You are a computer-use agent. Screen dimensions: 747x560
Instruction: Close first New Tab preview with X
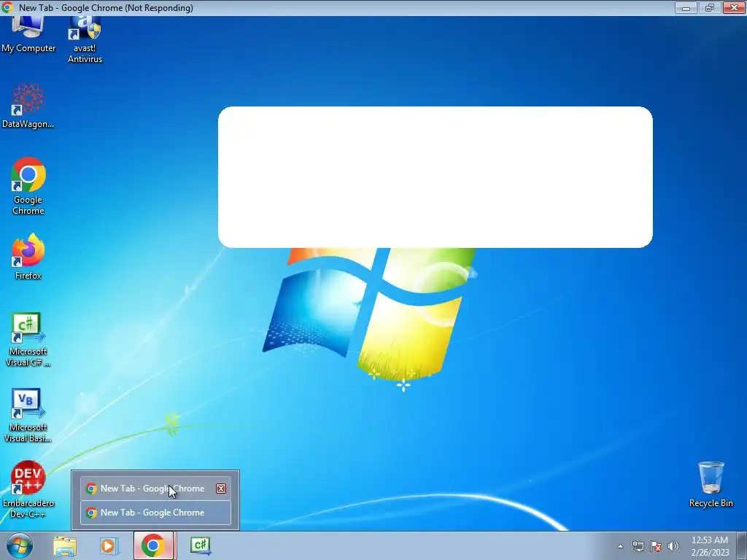(221, 489)
